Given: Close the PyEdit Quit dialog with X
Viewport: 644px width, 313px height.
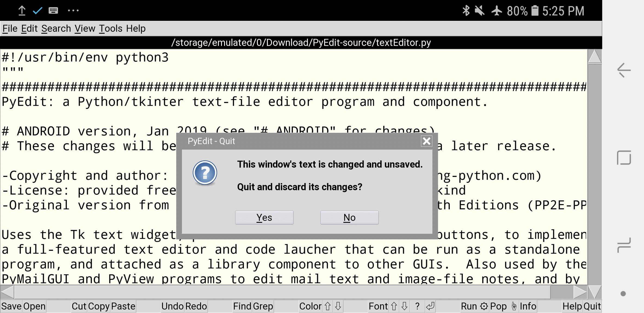Looking at the screenshot, I should click(426, 141).
